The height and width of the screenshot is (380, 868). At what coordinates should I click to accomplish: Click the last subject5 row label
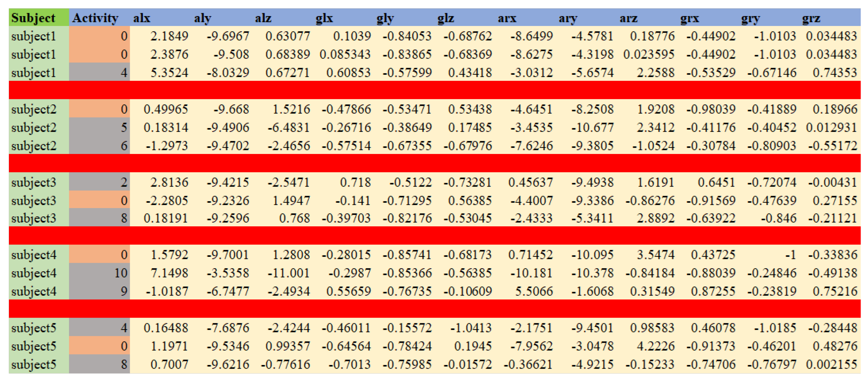click(33, 364)
